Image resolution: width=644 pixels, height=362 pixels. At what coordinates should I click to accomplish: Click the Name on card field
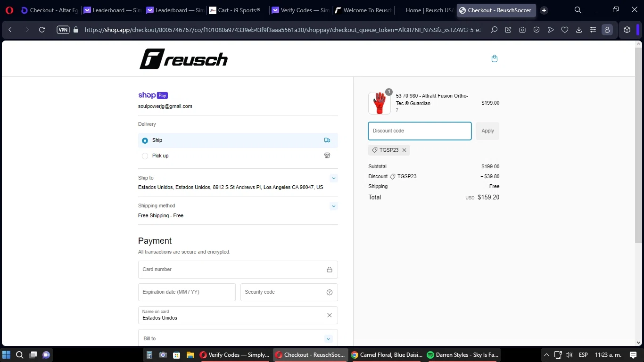[238, 315]
